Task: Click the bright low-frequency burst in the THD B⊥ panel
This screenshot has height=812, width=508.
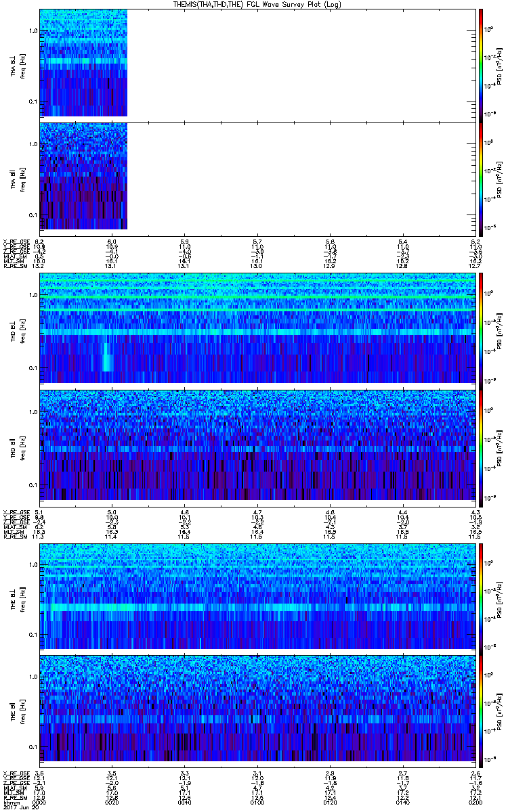Action: (107, 357)
